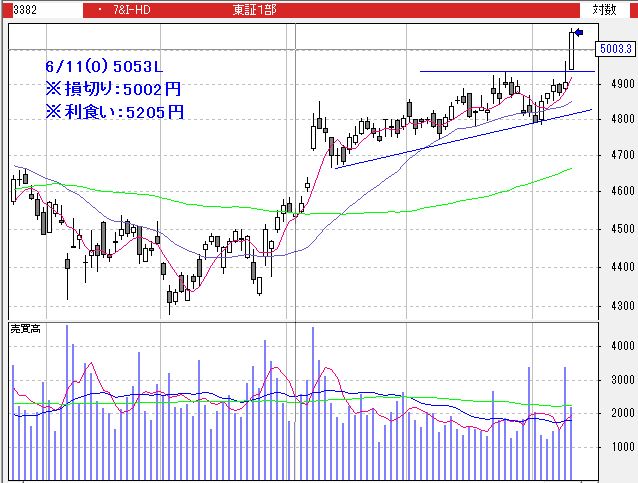Click the latest tall white breakout candlestick

pos(572,51)
